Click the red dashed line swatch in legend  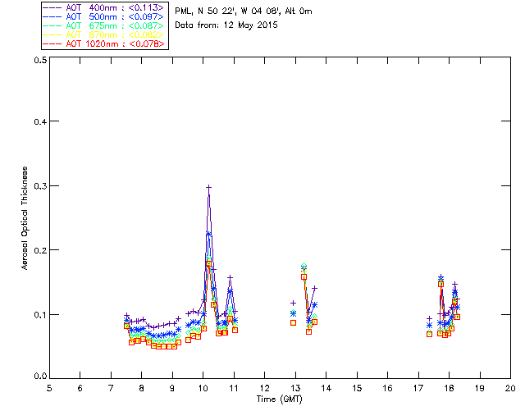tap(52, 43)
